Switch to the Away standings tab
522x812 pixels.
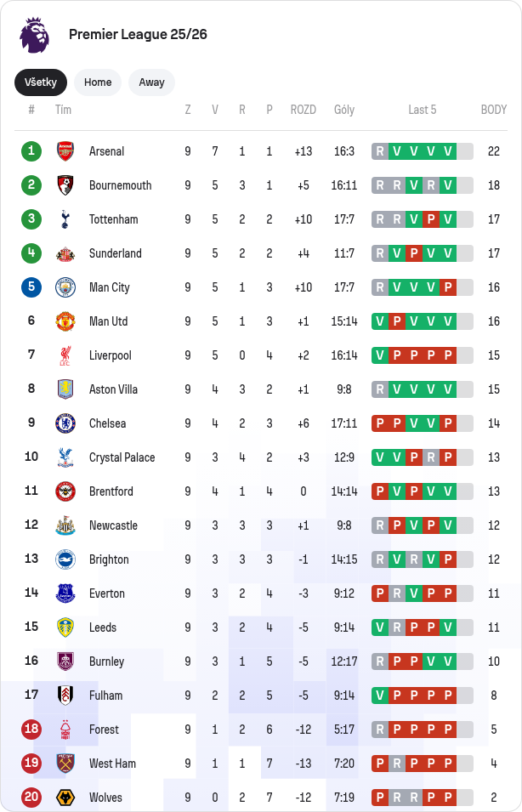(151, 82)
